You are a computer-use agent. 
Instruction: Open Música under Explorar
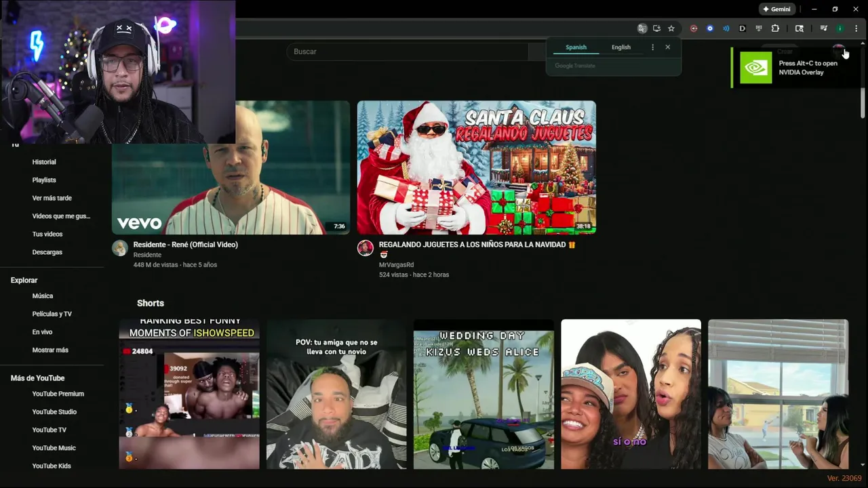[x=43, y=296]
